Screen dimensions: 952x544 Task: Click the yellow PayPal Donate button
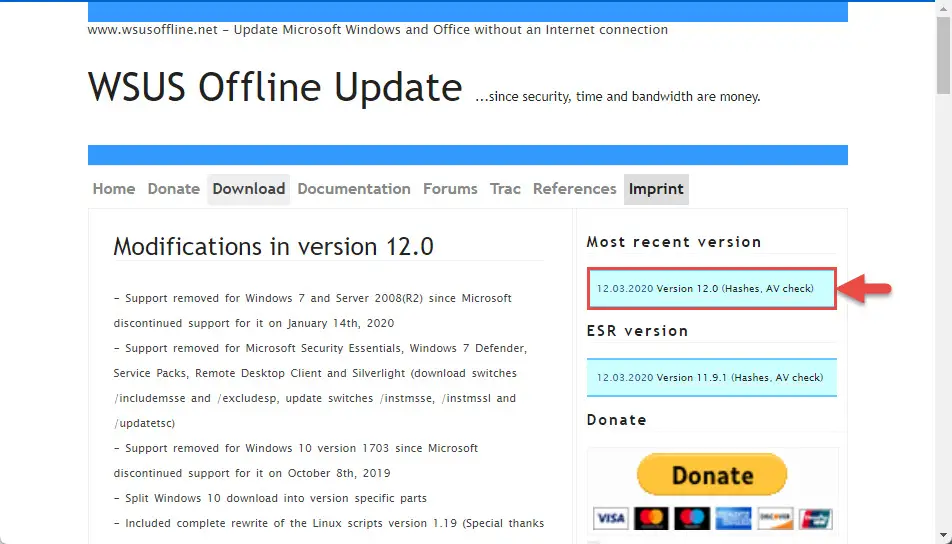click(712, 474)
